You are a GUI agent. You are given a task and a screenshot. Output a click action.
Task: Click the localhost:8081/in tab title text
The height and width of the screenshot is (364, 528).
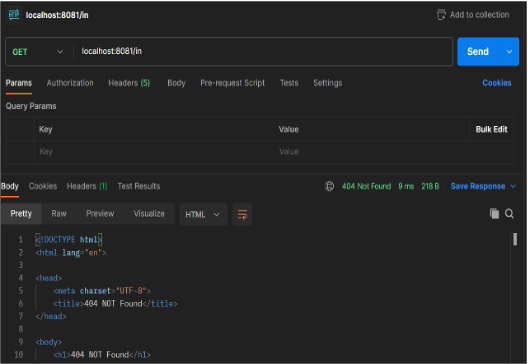pyautogui.click(x=57, y=15)
